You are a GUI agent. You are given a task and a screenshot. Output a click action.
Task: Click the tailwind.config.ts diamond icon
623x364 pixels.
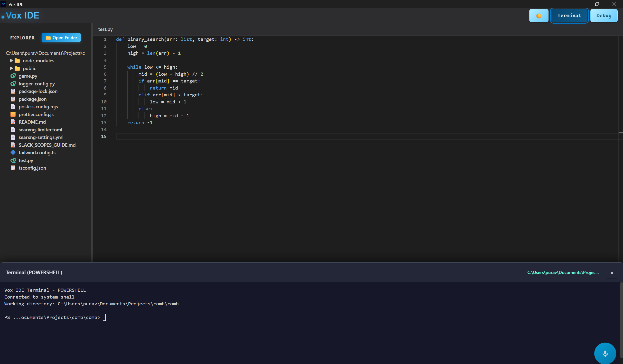tap(13, 153)
